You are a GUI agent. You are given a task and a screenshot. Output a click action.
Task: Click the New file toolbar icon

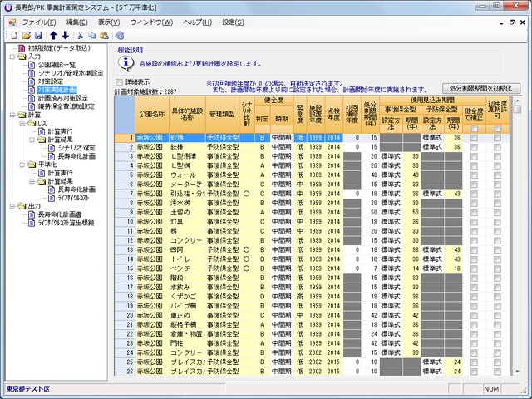pos(15,36)
